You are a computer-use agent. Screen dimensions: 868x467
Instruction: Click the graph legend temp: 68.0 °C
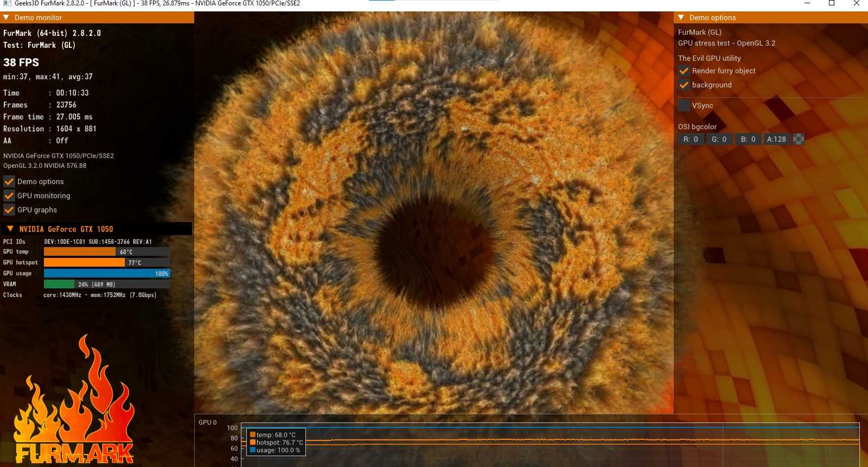(x=276, y=435)
